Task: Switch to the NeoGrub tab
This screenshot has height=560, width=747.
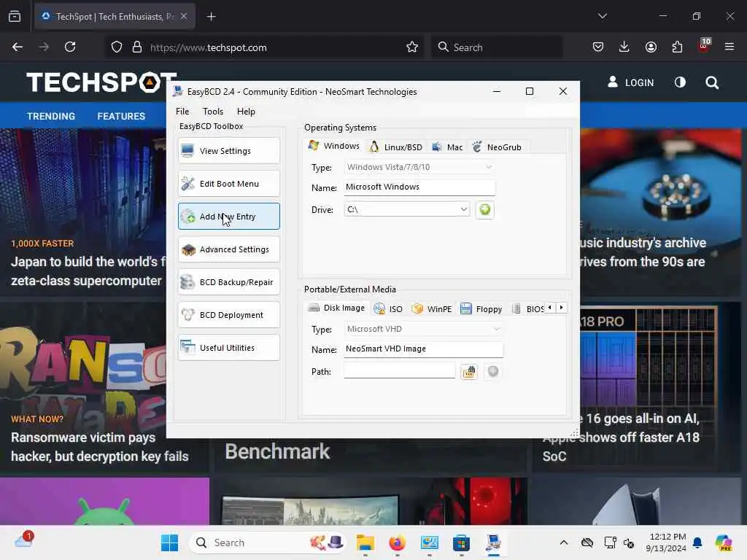Action: [x=496, y=147]
